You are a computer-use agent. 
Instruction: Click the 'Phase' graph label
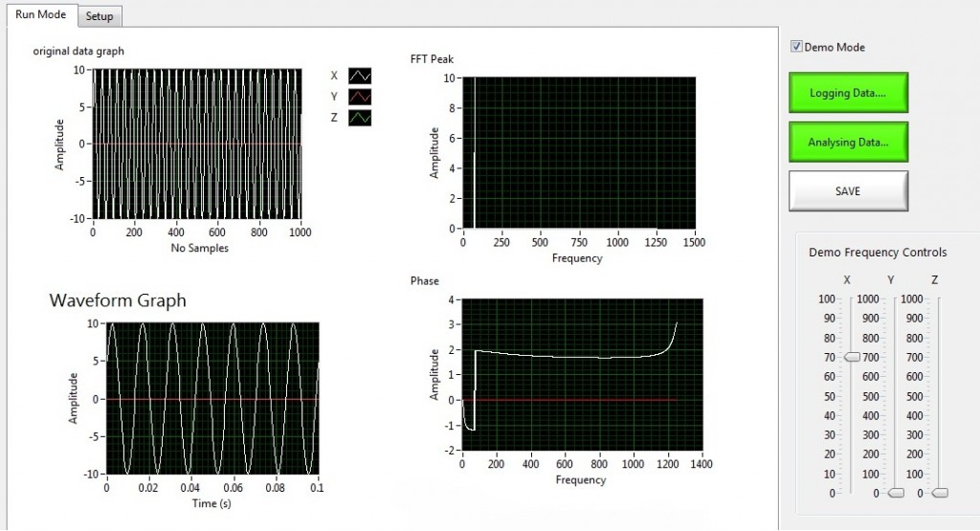(424, 281)
